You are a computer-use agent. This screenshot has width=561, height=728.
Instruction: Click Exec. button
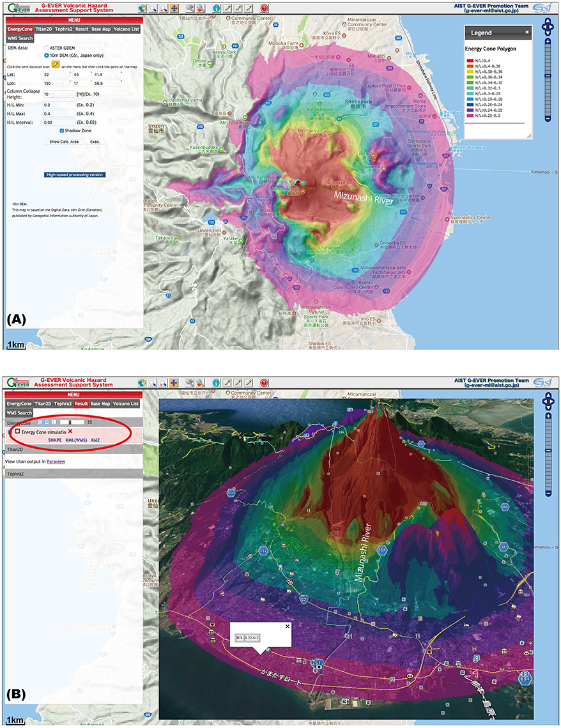[x=95, y=142]
